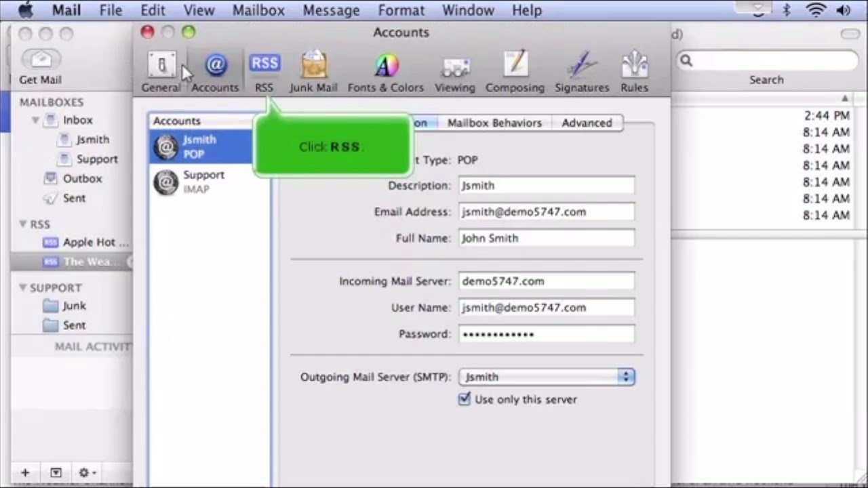This screenshot has width=868, height=488.
Task: Click the search magnifier icon
Action: 686,60
